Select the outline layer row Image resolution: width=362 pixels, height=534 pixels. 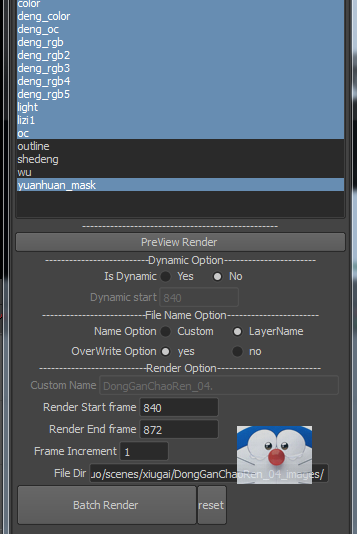pyautogui.click(x=180, y=146)
